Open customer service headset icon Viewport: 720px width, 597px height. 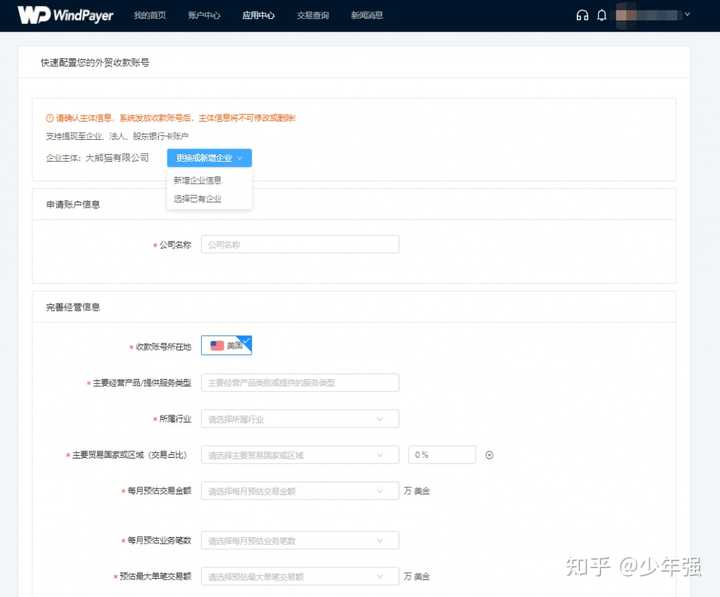coord(582,15)
